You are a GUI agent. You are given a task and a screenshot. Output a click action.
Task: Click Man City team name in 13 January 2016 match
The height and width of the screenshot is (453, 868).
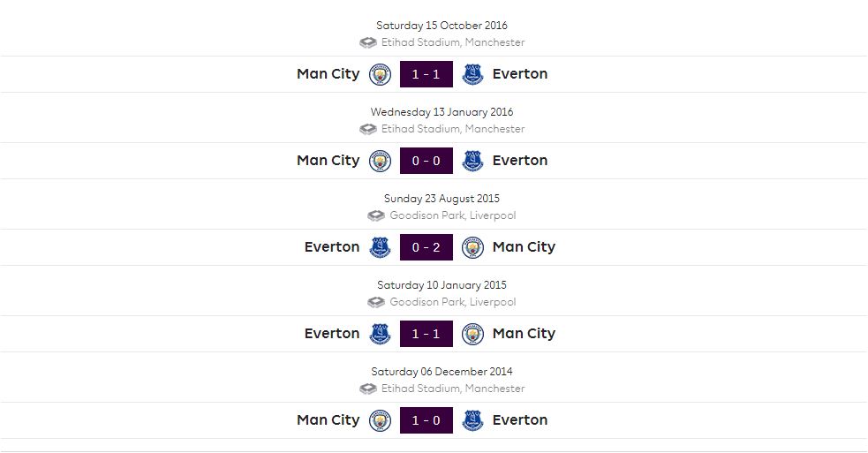[x=328, y=161]
